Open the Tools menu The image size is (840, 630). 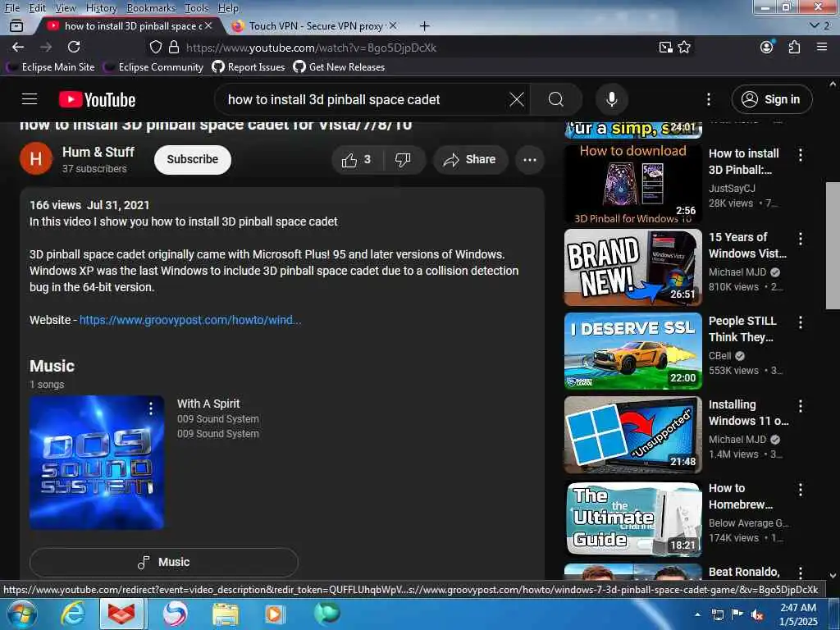point(197,7)
